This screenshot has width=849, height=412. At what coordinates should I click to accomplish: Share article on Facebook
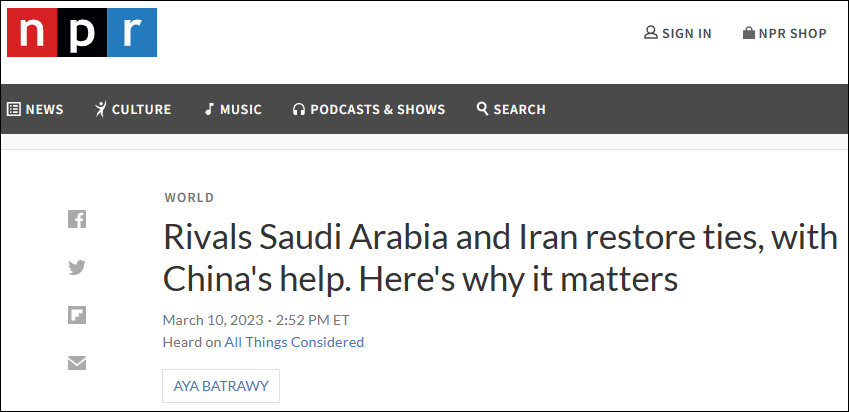pyautogui.click(x=77, y=220)
